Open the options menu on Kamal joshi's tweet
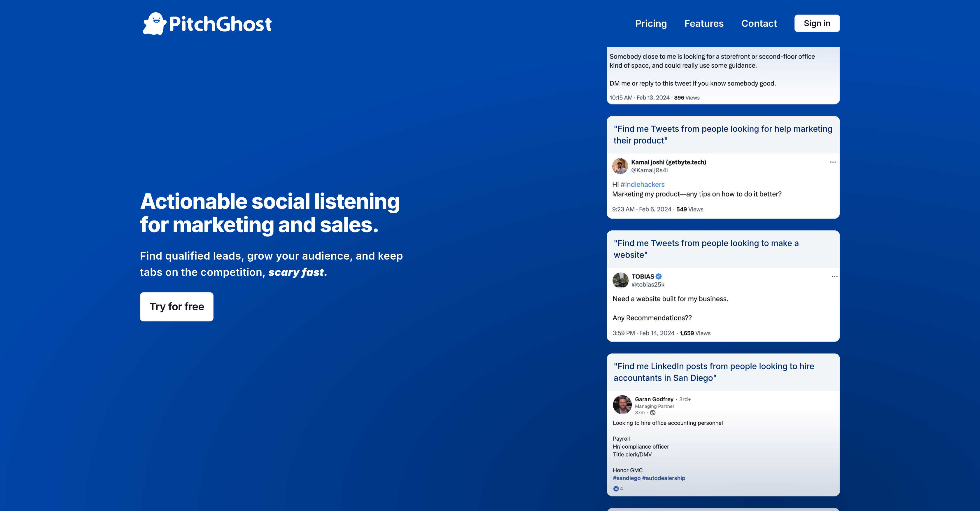Image resolution: width=980 pixels, height=511 pixels. (x=833, y=162)
